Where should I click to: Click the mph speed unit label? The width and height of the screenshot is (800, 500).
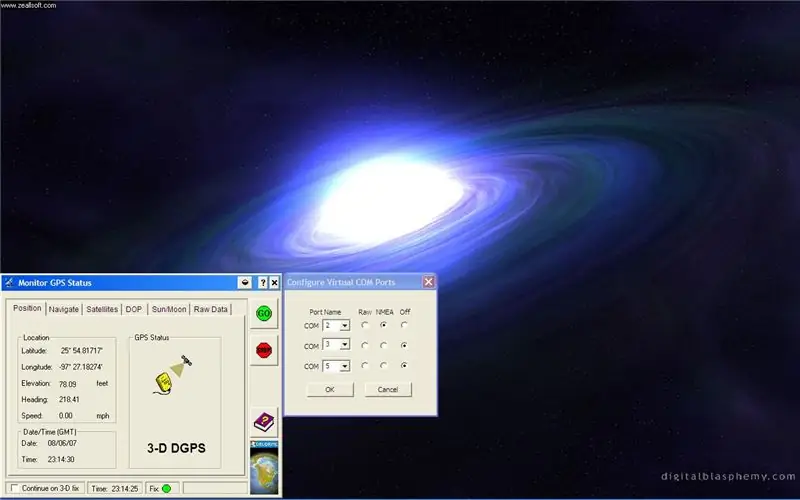[103, 416]
